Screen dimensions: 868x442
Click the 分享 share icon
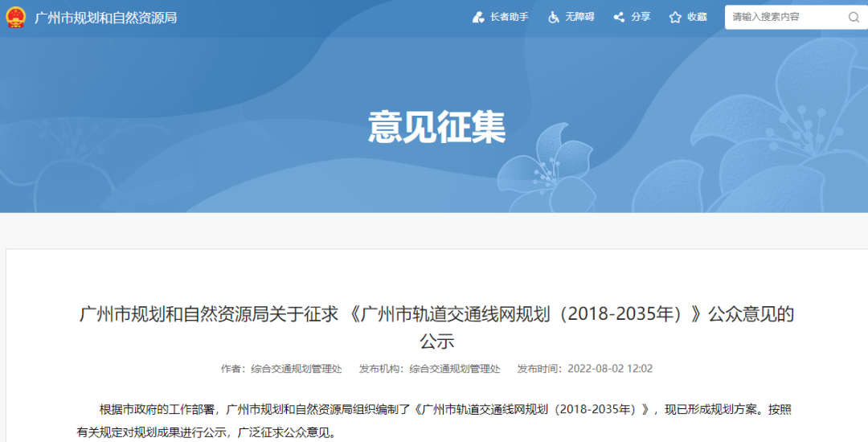pos(619,17)
